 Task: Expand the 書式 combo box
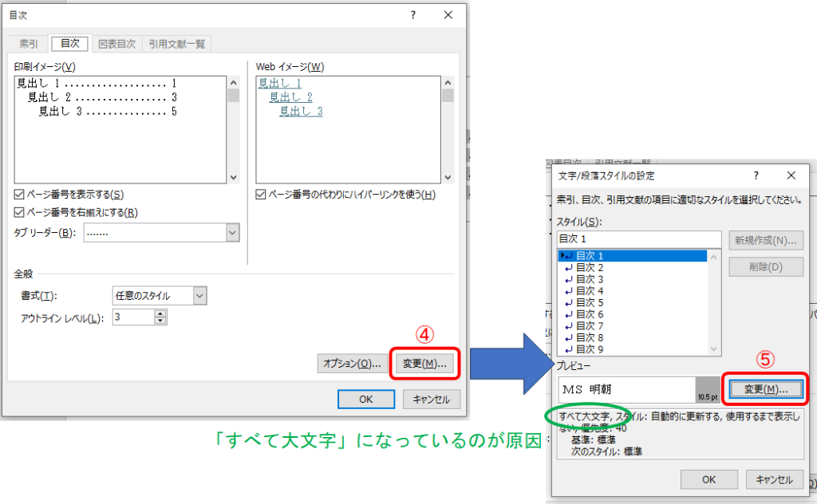(x=199, y=295)
